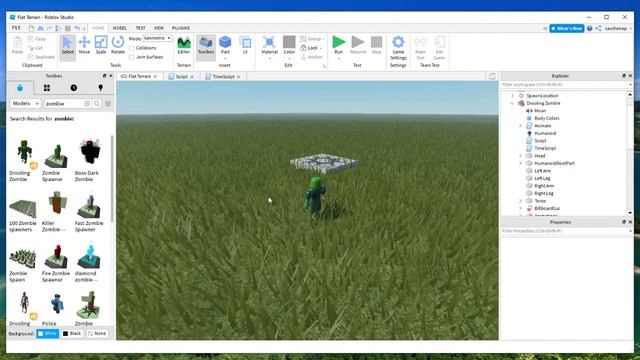
Task: Click the Team Test icon
Action: [420, 47]
